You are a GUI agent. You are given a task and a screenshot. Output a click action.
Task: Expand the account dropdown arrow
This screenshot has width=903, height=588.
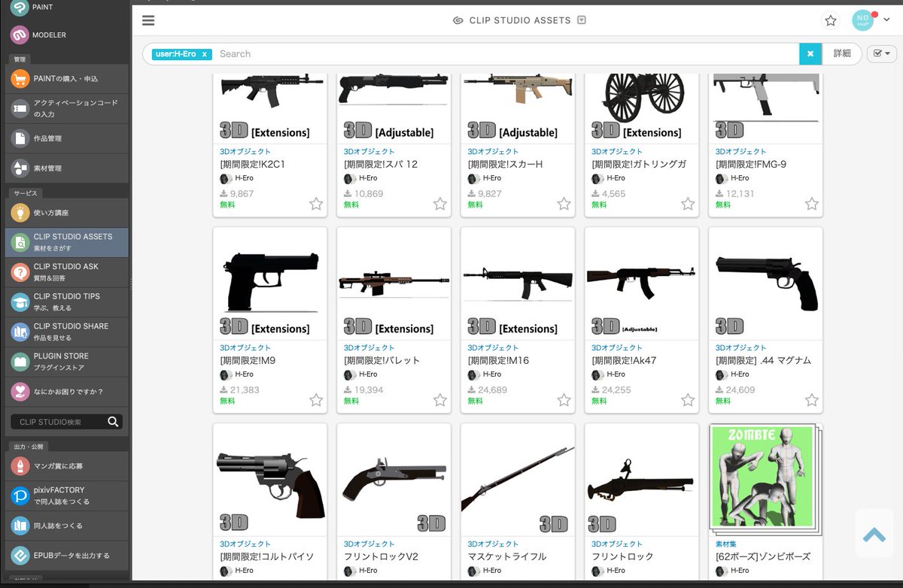[x=886, y=20]
